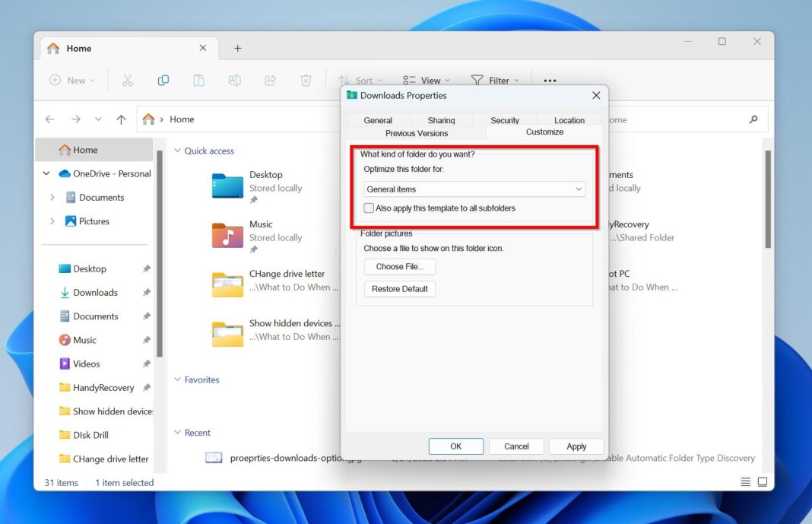Delete the selected file via toolbar icon
This screenshot has height=524, width=812.
306,80
